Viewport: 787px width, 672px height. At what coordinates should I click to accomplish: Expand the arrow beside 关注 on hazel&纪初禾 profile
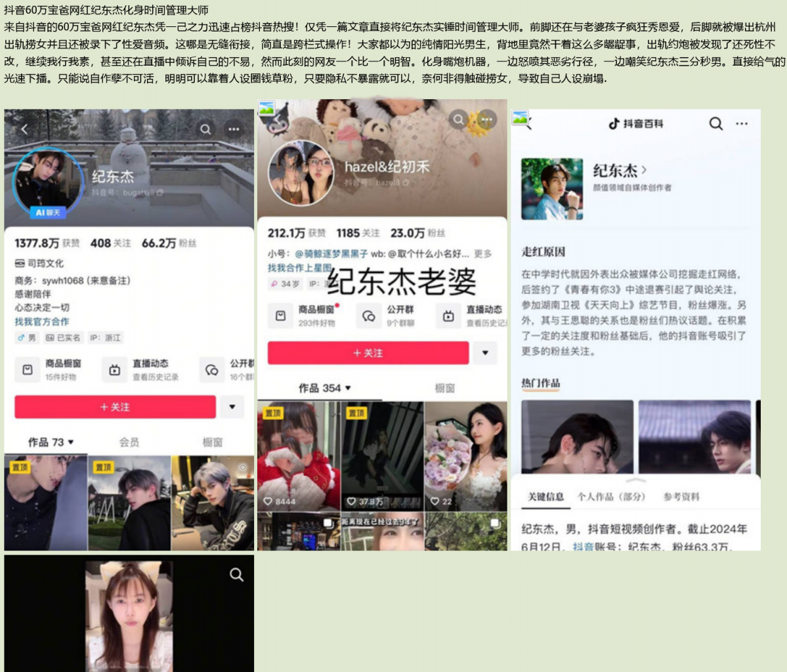click(x=485, y=353)
